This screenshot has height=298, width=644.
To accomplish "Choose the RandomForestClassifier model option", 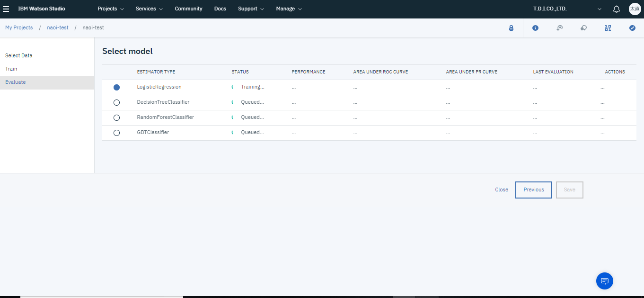I will pos(116,118).
